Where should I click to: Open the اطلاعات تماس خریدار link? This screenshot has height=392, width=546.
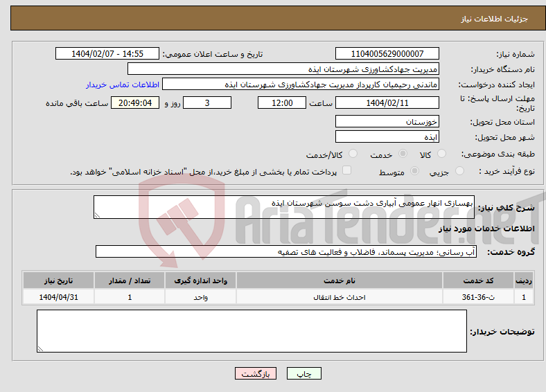(x=123, y=84)
